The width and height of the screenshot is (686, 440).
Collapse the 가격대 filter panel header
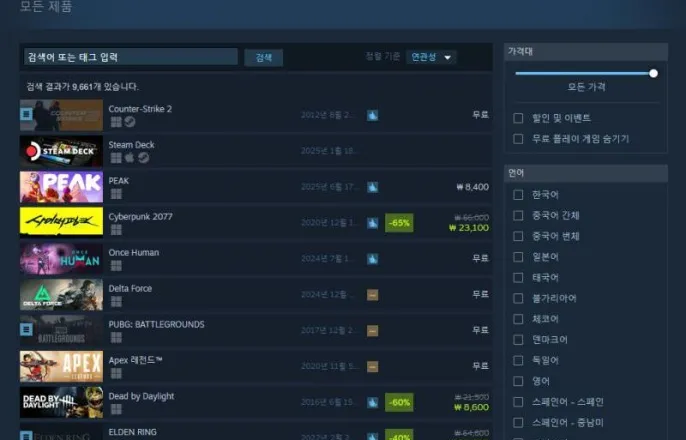click(x=586, y=52)
